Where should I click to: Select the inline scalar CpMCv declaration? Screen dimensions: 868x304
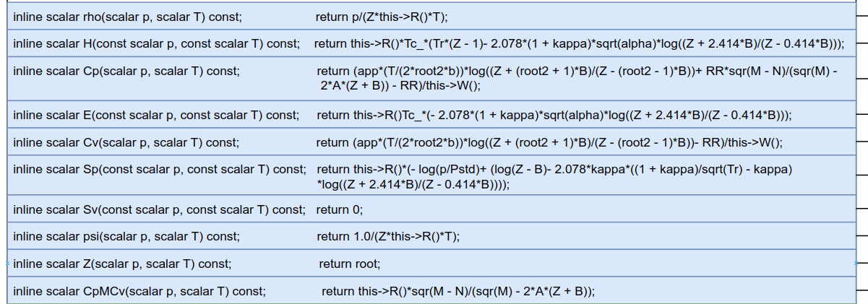click(139, 291)
